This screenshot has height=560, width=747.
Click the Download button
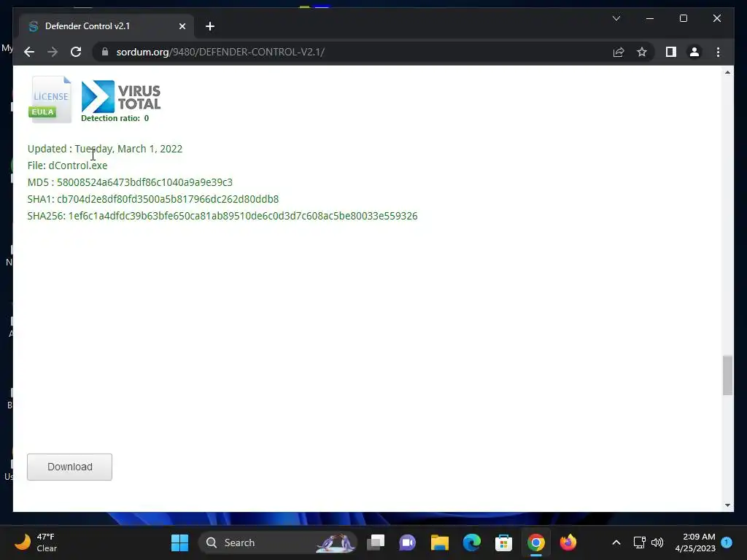coord(69,467)
